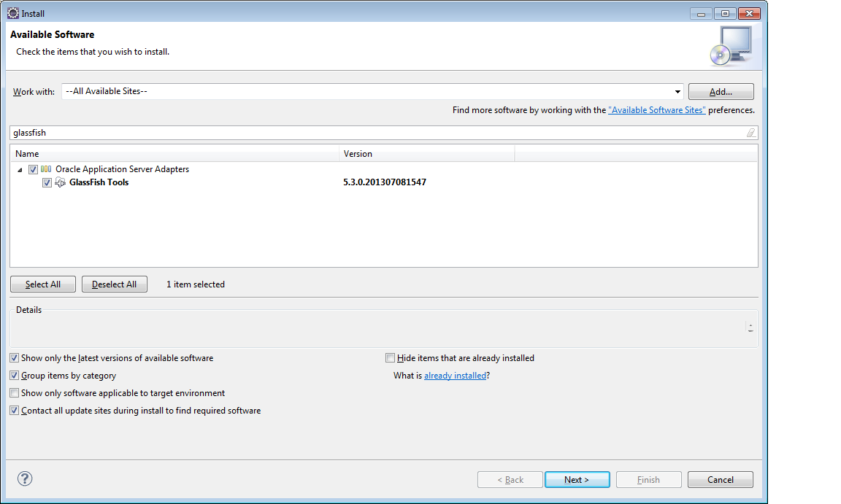The width and height of the screenshot is (841, 504).
Task: Click the Oracle Application Server Adapters category icon
Action: [46, 168]
